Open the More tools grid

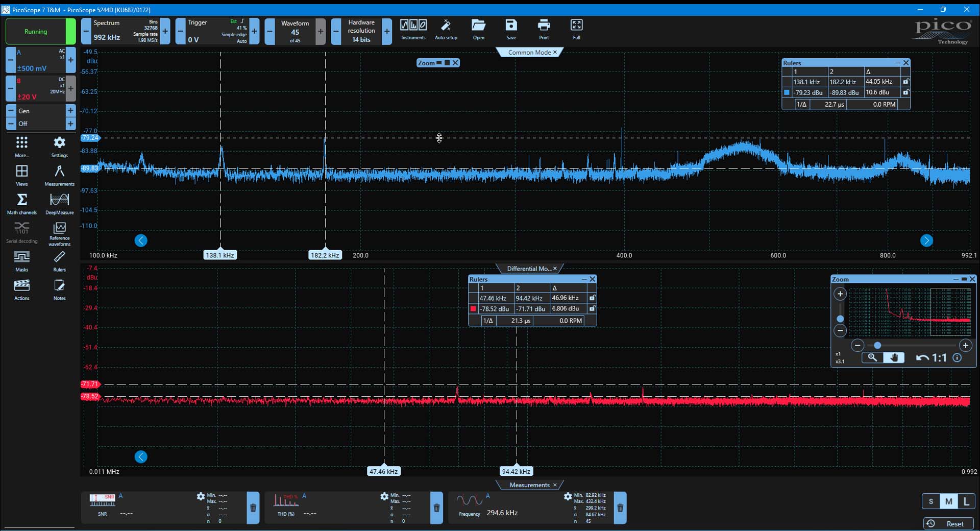tap(21, 147)
